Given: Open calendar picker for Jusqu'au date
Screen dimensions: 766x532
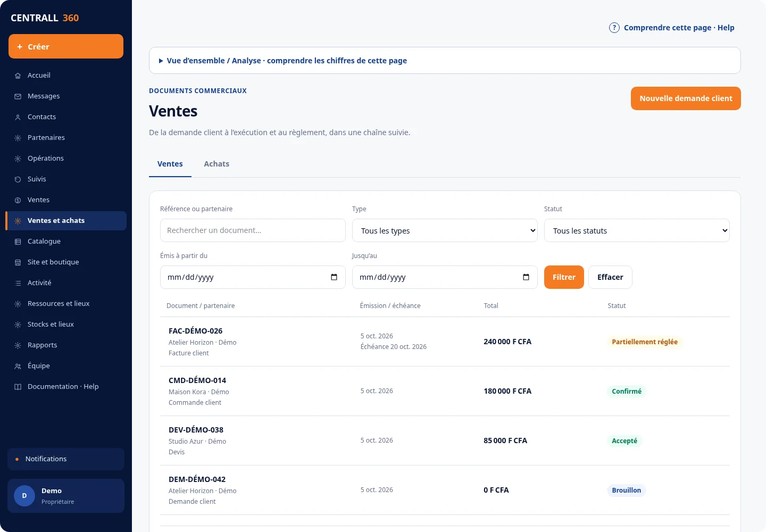Looking at the screenshot, I should point(526,277).
